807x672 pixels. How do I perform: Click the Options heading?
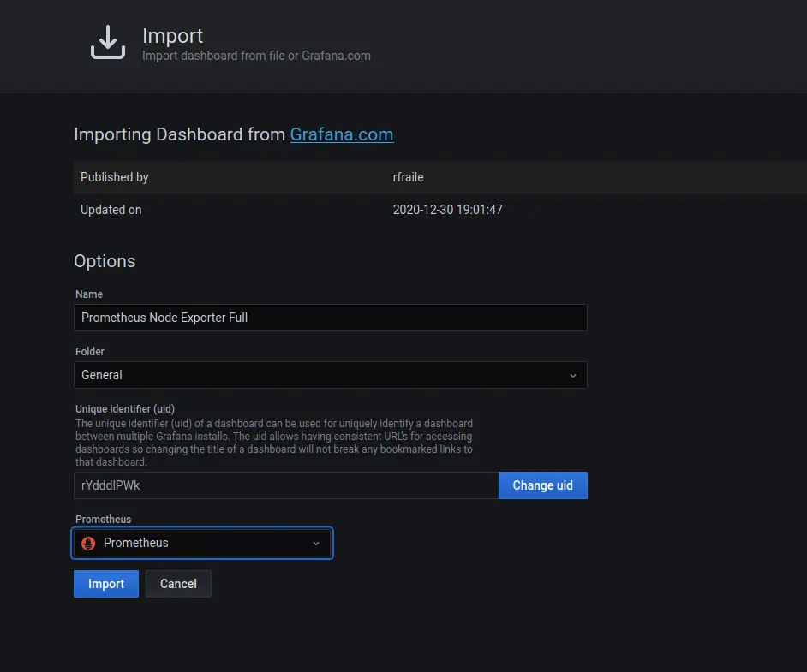(x=105, y=261)
